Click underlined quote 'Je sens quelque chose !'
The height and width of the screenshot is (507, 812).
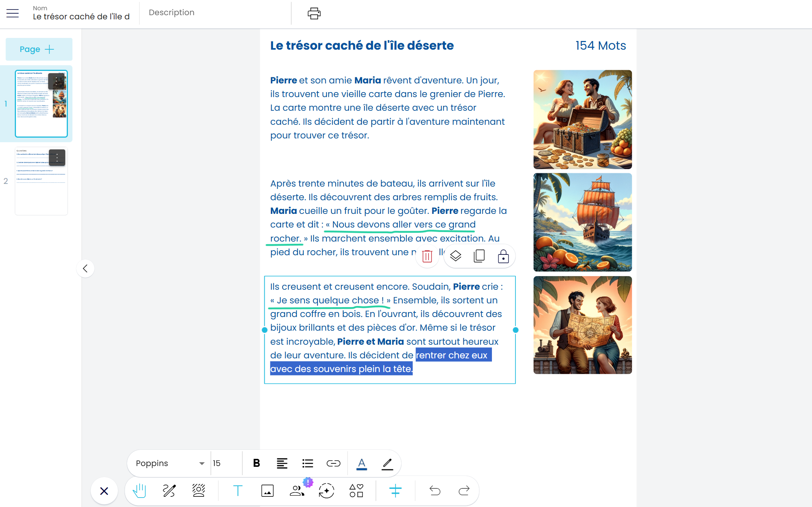coord(330,300)
